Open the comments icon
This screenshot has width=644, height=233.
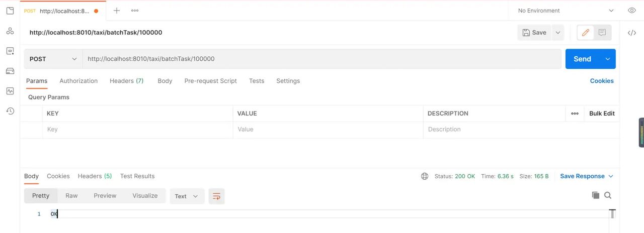tap(602, 33)
